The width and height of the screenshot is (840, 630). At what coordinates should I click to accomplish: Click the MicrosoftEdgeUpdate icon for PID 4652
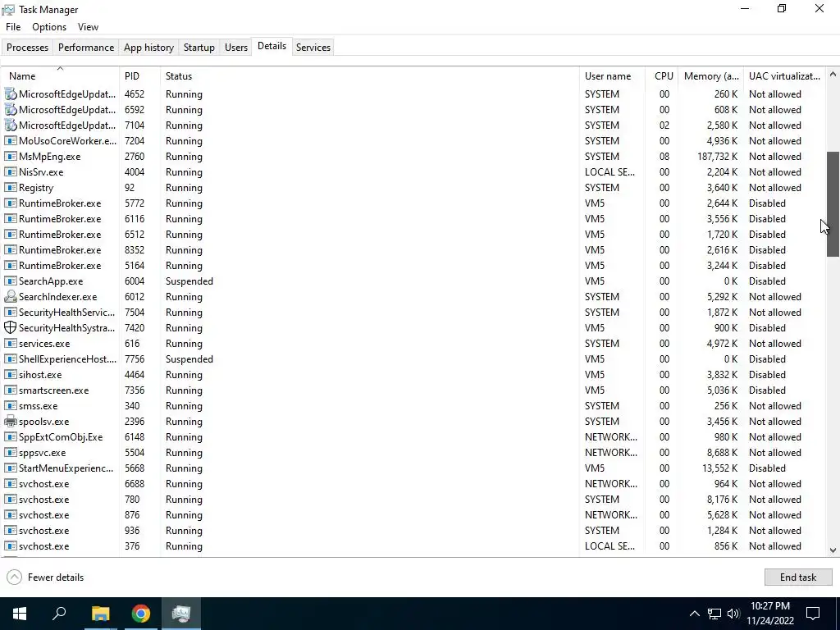point(10,94)
